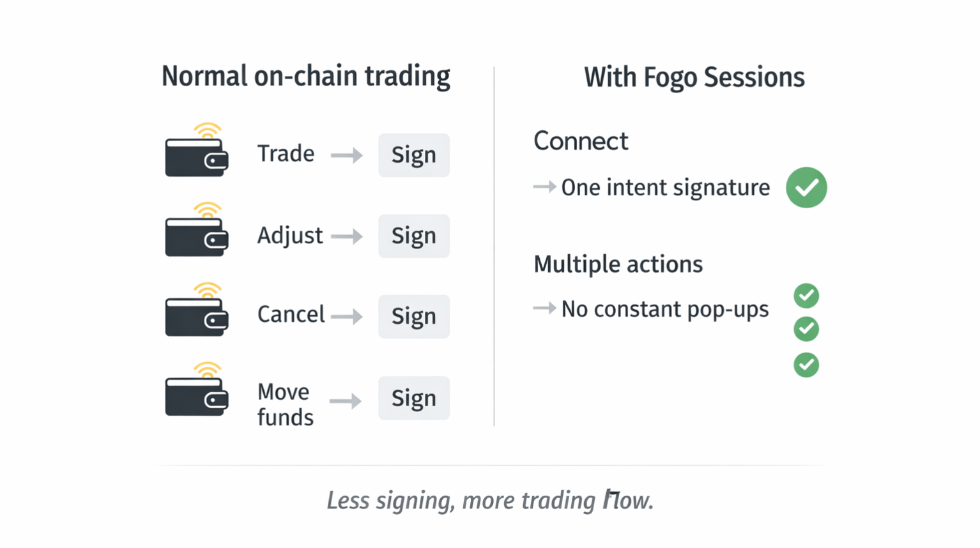
Task: Click the arrow after the Adjust label
Action: (346, 236)
